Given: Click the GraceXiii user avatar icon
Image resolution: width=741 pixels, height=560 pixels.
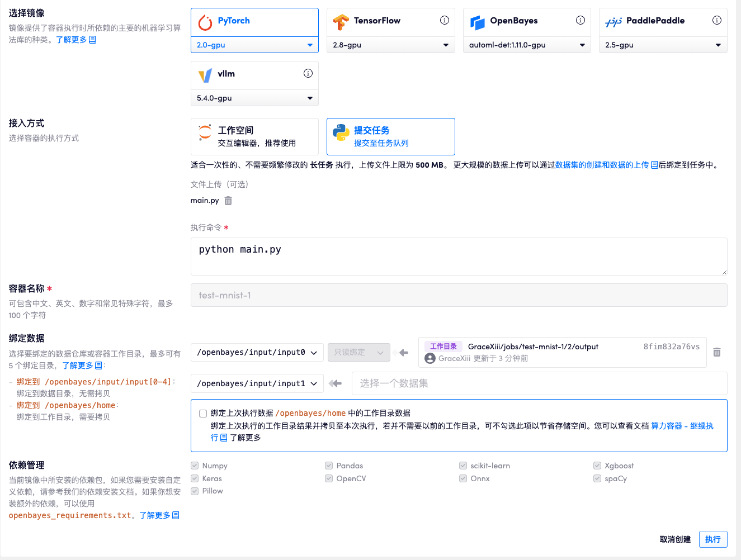Looking at the screenshot, I should [430, 358].
